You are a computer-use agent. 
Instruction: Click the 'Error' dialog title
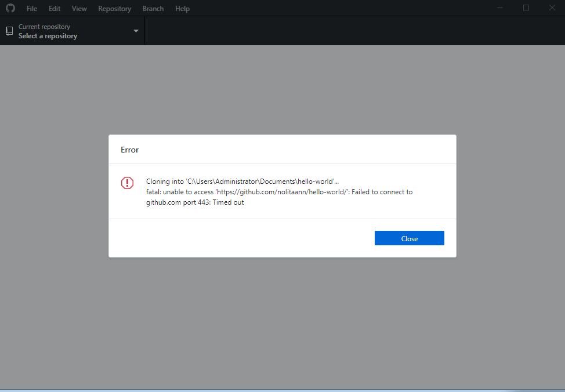[130, 150]
